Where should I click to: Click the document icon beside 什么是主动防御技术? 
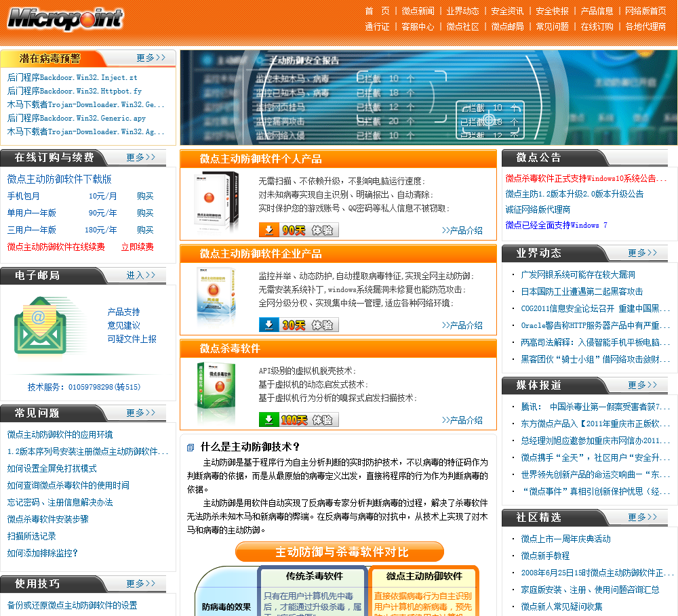[x=191, y=447]
